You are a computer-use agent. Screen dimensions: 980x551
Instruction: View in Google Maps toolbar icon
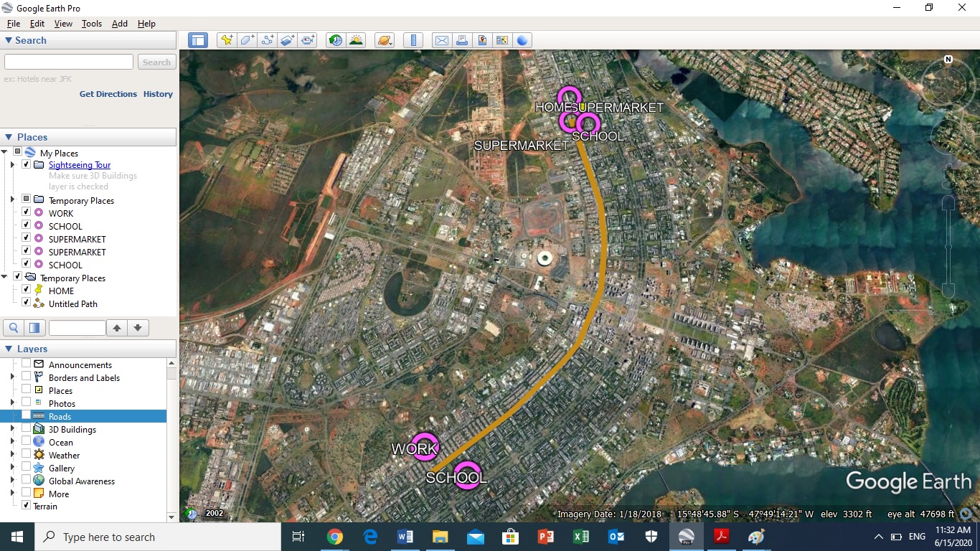(x=502, y=40)
